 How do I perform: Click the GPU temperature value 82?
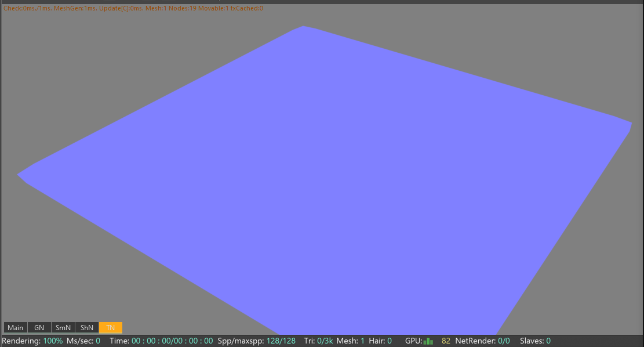click(446, 341)
